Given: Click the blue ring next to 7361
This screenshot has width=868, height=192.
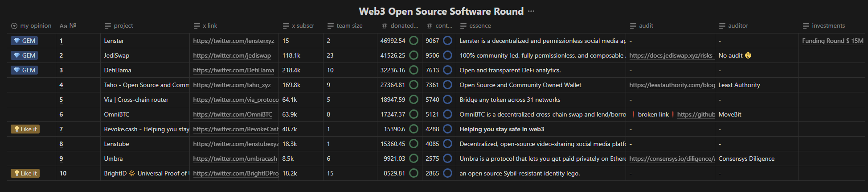Looking at the screenshot, I should tap(448, 85).
